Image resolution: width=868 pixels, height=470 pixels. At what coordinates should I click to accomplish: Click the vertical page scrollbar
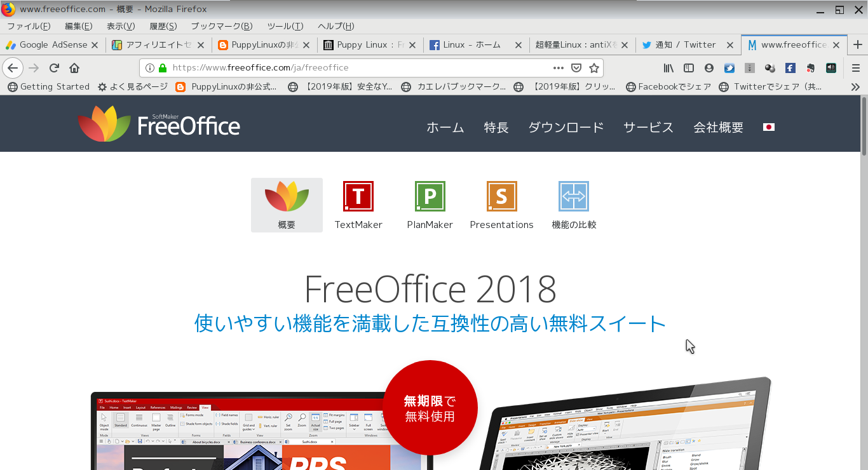(864, 283)
